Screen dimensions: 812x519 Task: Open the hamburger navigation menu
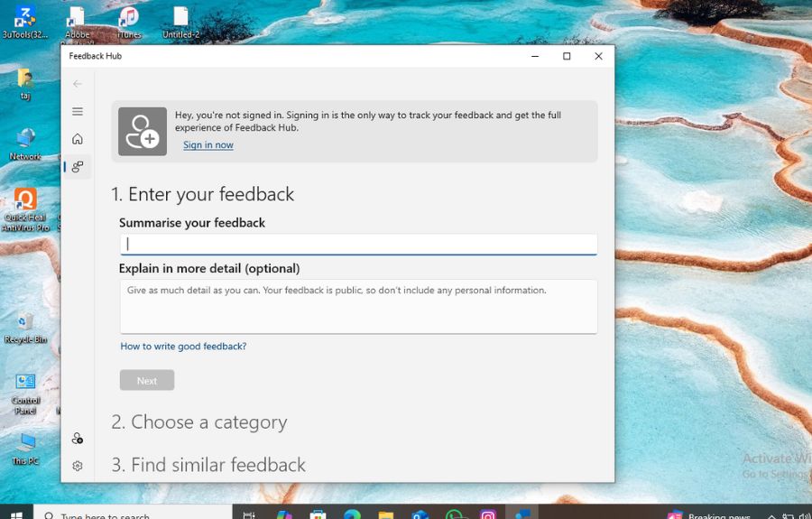coord(78,111)
